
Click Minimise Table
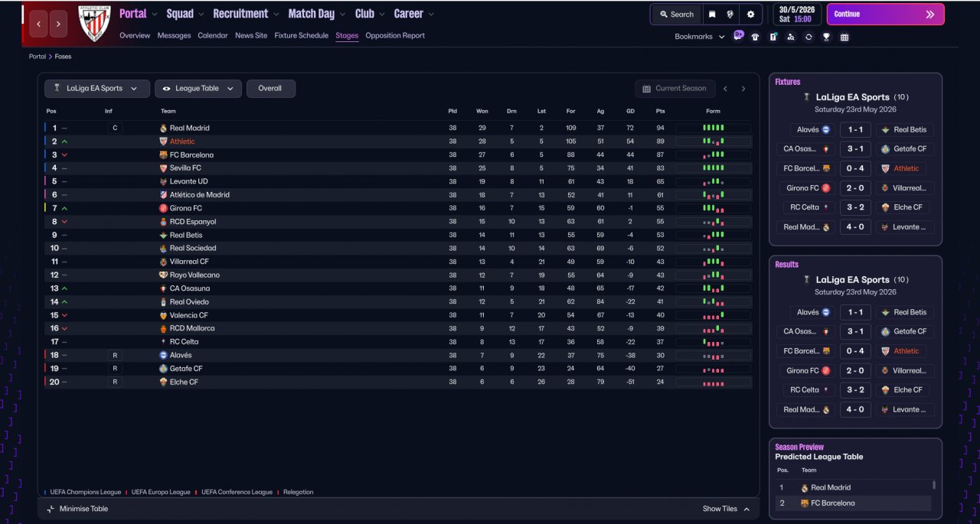[77, 509]
